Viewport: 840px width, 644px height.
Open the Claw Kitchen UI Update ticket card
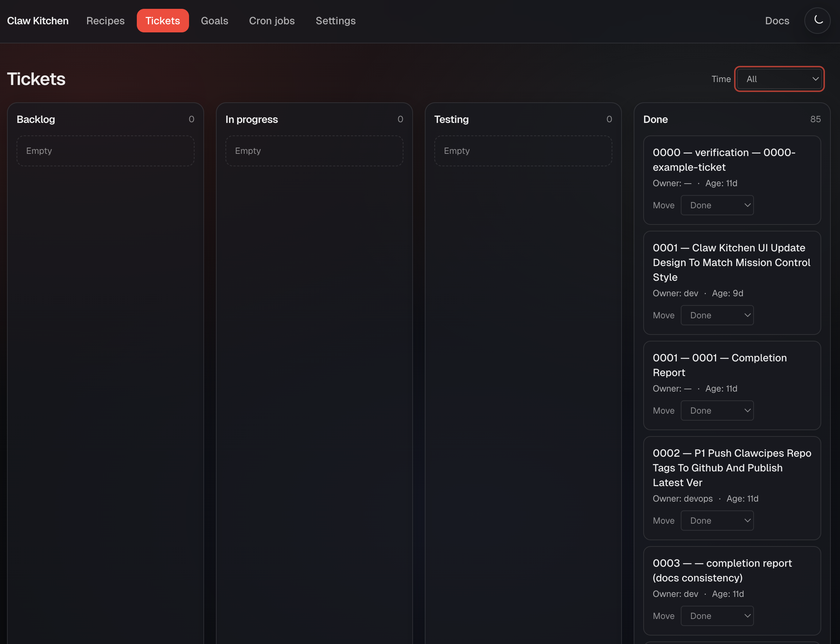(731, 263)
